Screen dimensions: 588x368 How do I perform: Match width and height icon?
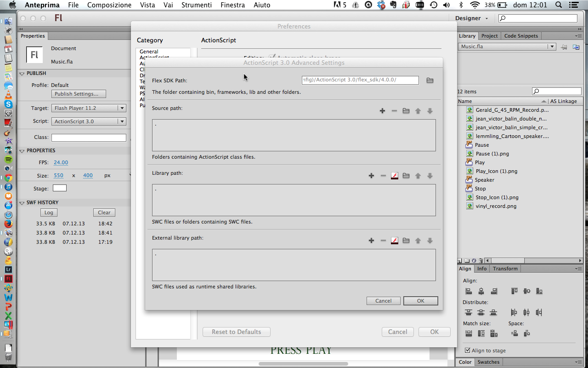pyautogui.click(x=494, y=333)
